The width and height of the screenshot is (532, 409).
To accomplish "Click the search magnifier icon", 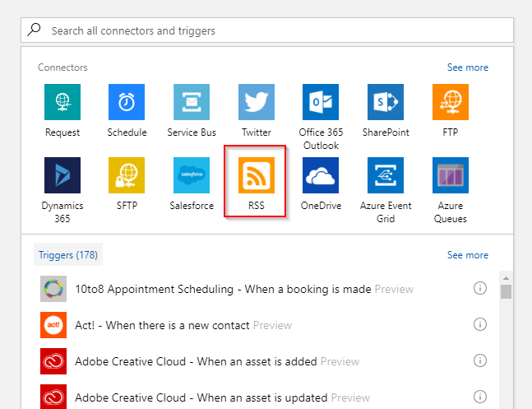I will coord(34,30).
